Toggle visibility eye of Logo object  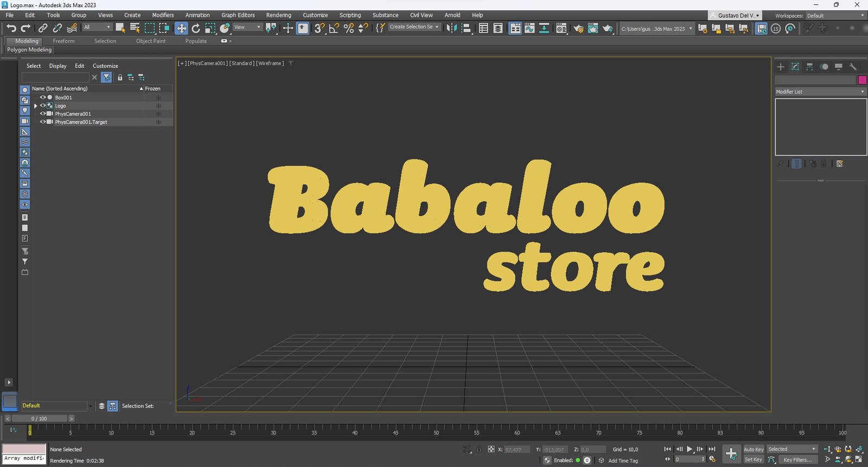pyautogui.click(x=43, y=106)
